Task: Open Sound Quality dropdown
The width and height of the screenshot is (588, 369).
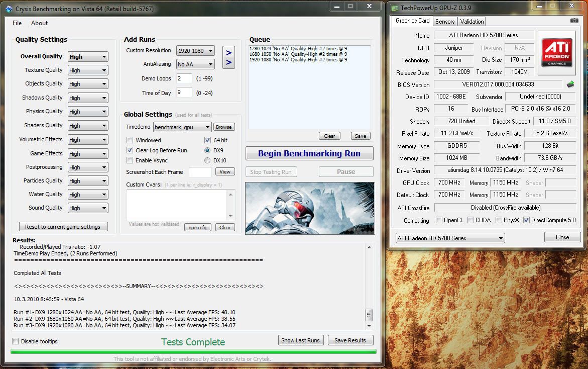Action: 88,208
